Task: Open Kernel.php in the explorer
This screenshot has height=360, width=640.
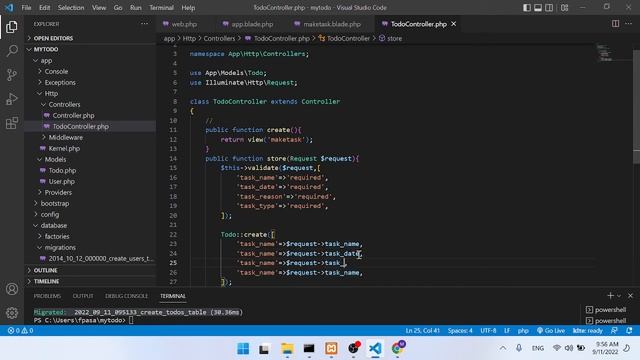Action: pos(90,149)
